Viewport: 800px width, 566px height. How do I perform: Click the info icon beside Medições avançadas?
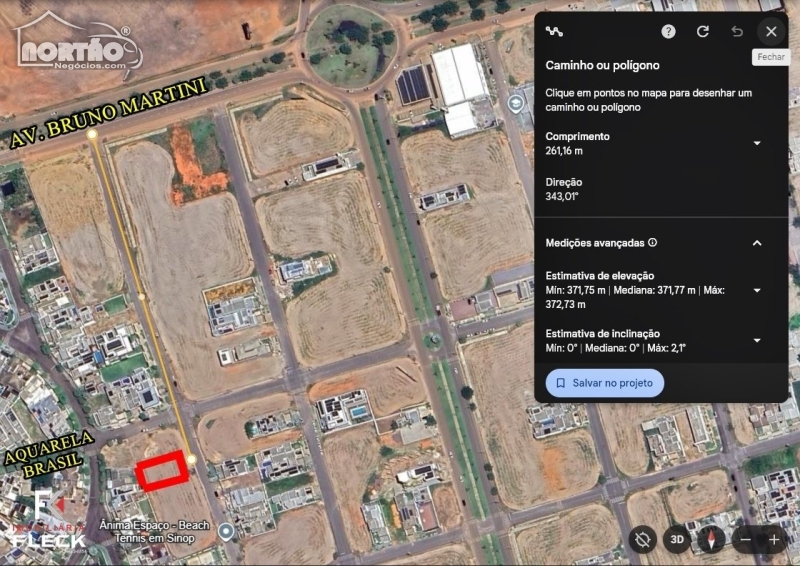pyautogui.click(x=653, y=242)
